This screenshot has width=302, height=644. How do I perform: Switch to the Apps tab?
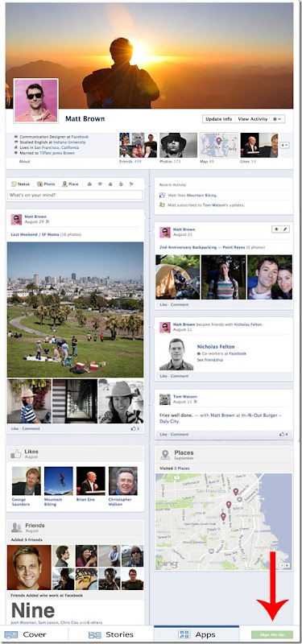[x=197, y=634]
